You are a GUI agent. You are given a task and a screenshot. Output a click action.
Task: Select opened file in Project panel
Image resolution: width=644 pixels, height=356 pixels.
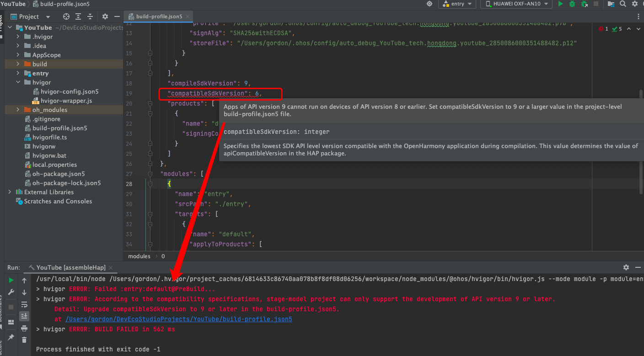coord(66,16)
